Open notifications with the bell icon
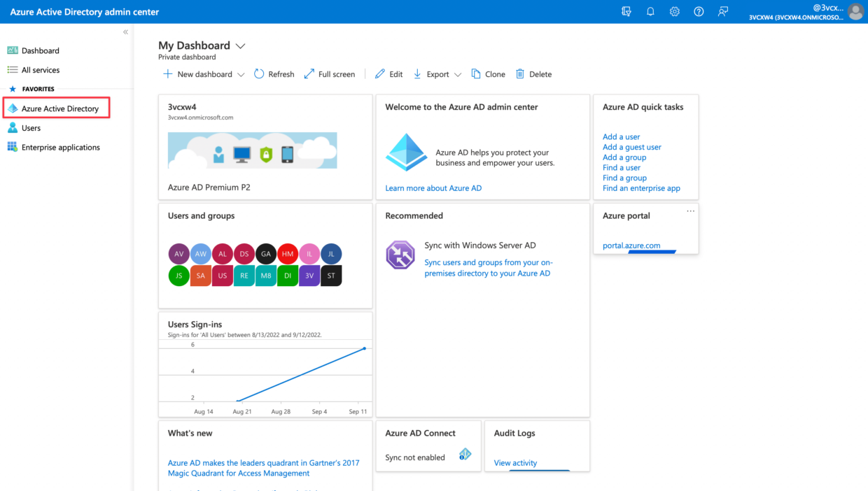 [x=650, y=11]
